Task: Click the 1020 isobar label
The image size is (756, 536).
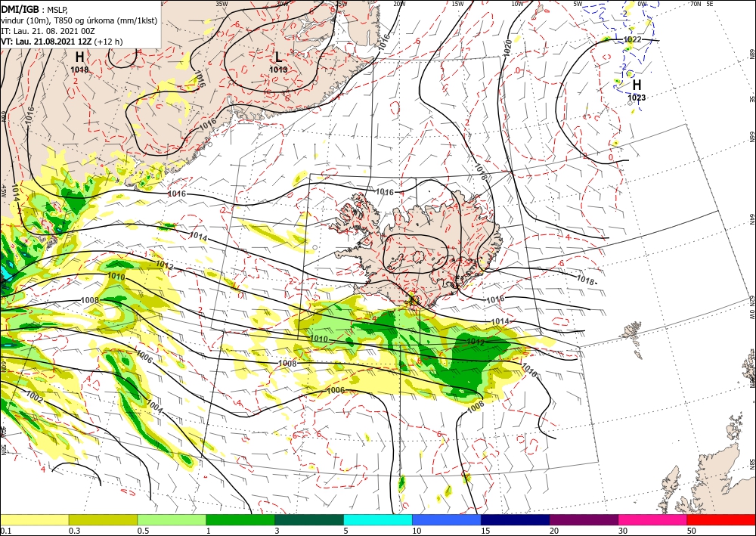Action: (x=507, y=48)
